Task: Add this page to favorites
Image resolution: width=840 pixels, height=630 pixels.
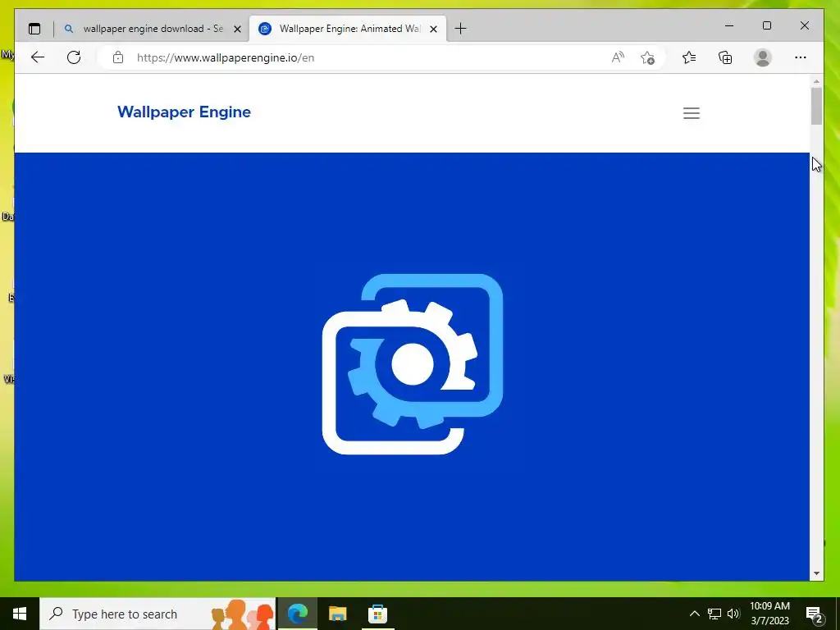Action: [648, 57]
